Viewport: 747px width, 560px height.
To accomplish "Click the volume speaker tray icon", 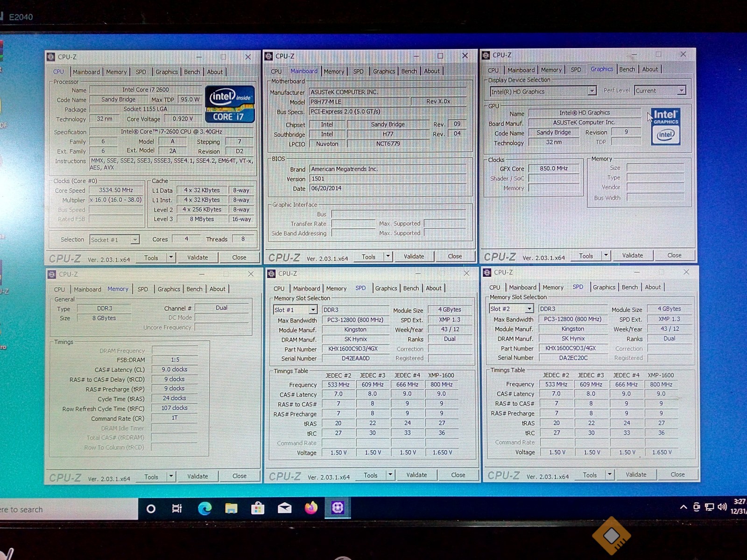I will point(722,506).
